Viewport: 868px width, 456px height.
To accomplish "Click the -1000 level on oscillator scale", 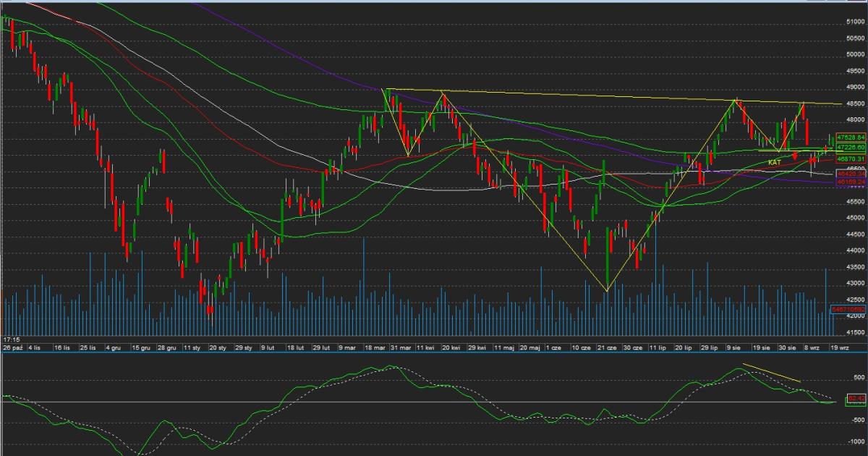I will (856, 441).
